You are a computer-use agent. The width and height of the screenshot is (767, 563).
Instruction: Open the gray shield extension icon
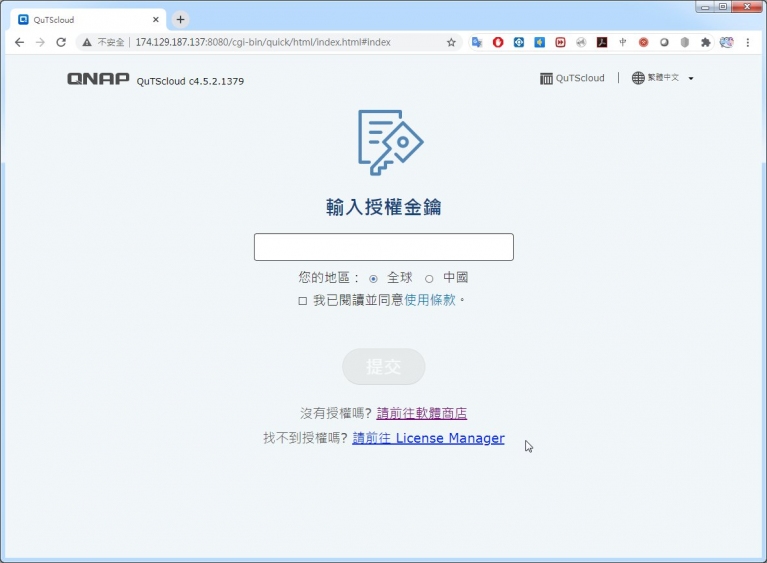(685, 43)
